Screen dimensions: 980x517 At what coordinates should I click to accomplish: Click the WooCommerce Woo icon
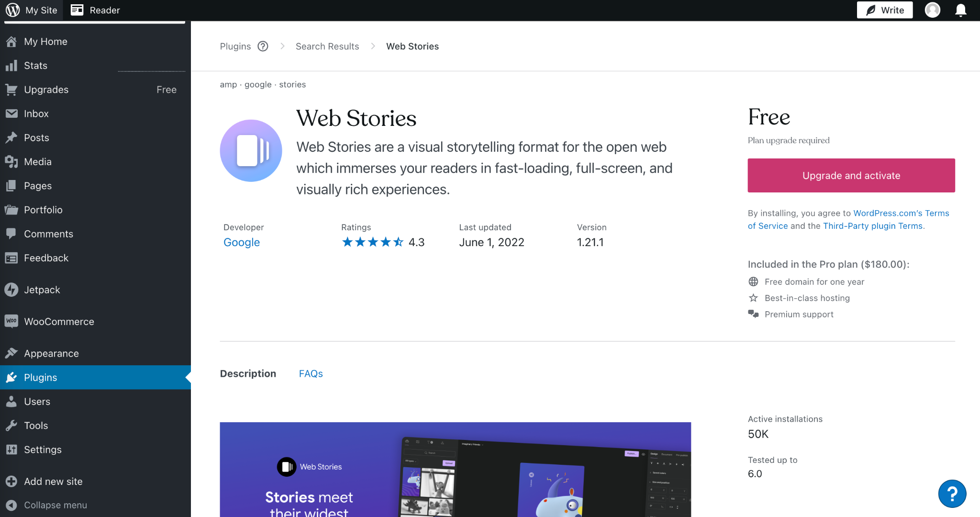[x=11, y=321]
